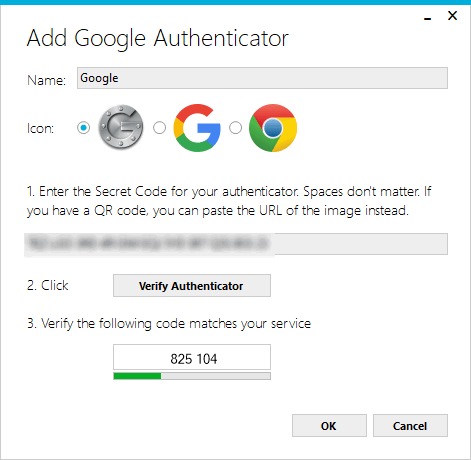Click the 825 104 verification code box
The image size is (471, 460).
click(x=192, y=357)
